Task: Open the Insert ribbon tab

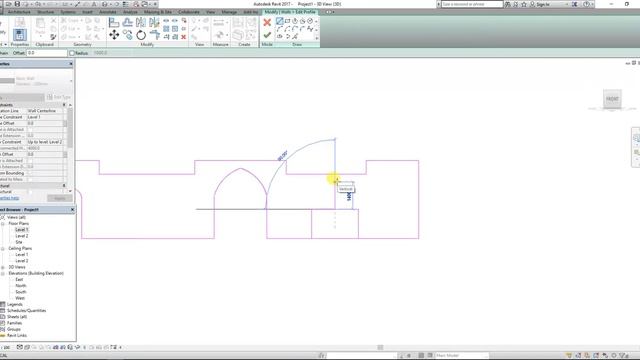Action: [x=87, y=12]
